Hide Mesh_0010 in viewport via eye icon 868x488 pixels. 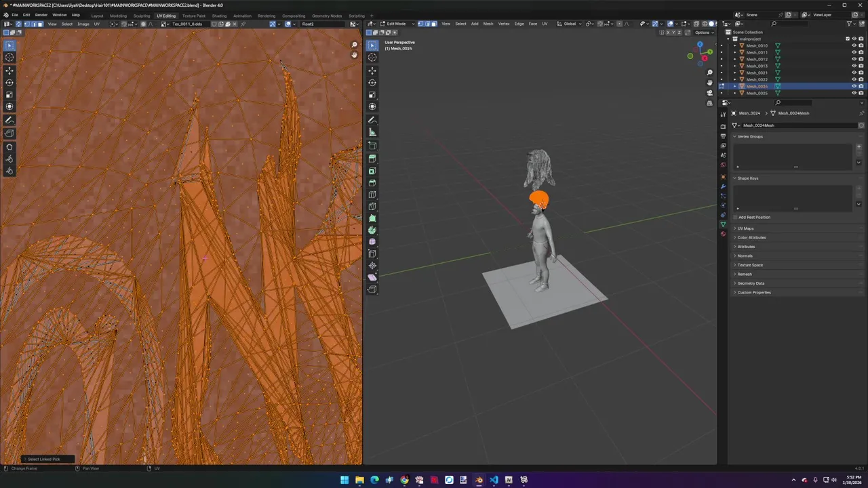click(x=854, y=45)
